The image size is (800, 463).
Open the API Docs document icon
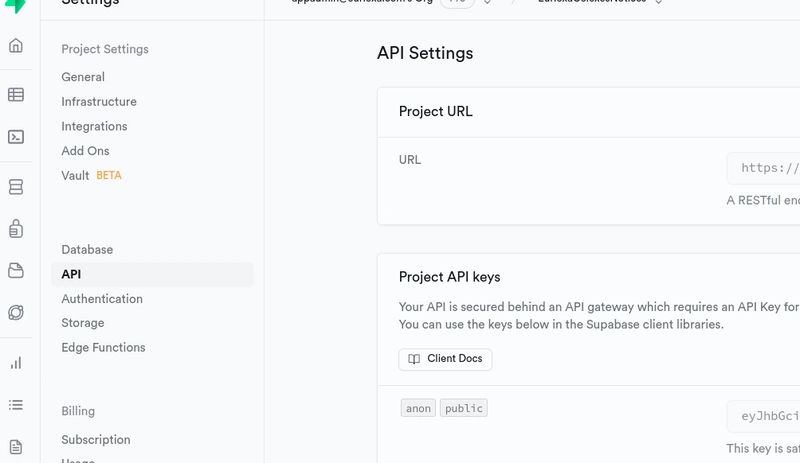(x=16, y=447)
